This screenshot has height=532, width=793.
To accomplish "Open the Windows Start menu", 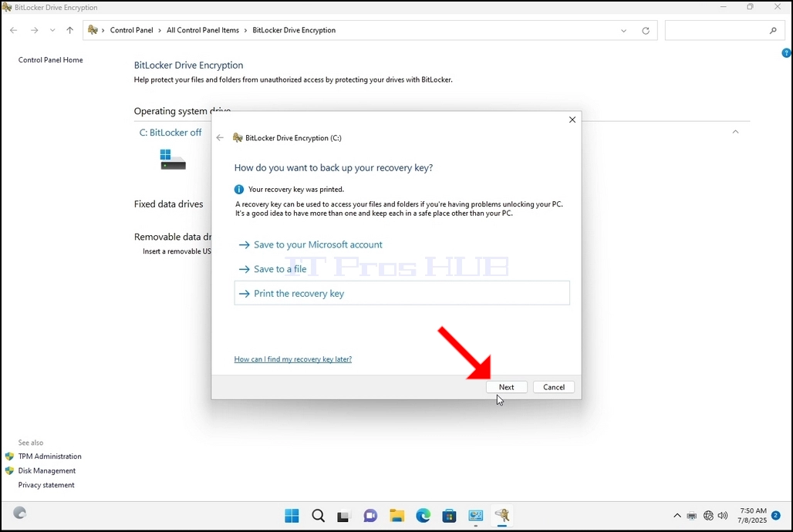I will pyautogui.click(x=292, y=516).
